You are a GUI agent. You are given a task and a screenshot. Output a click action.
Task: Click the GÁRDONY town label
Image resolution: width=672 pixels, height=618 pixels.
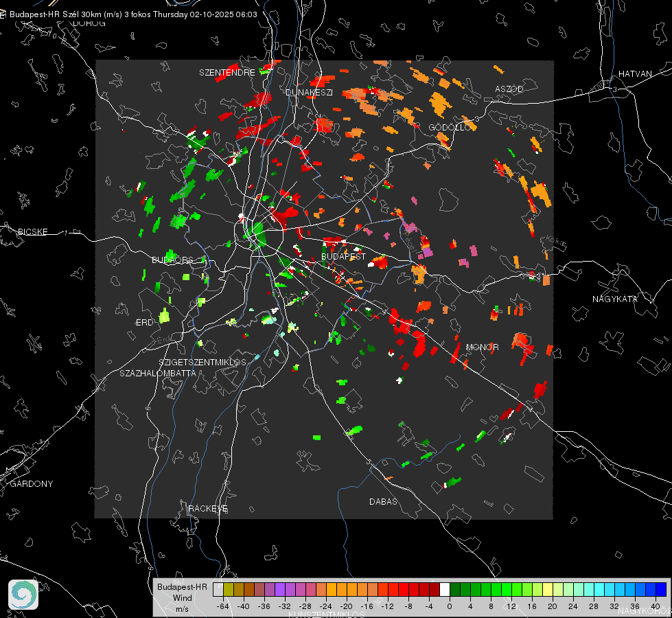32,484
